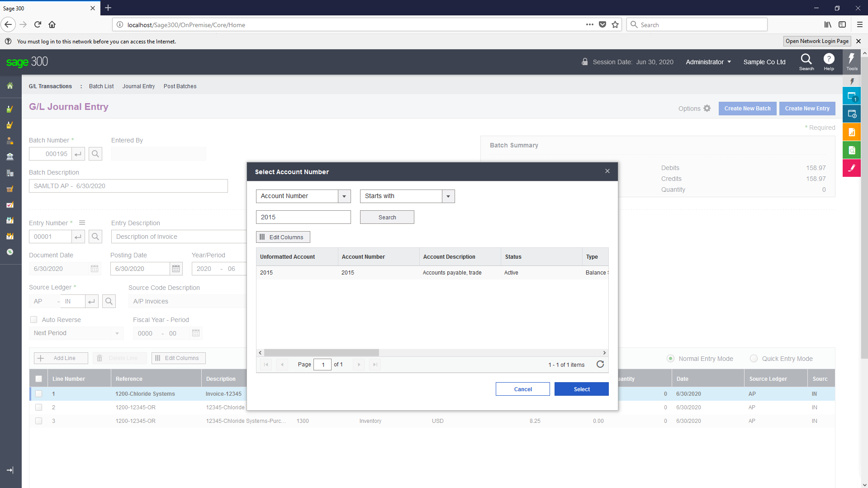
Task: Open the Post Batches menu item
Action: pos(180,86)
